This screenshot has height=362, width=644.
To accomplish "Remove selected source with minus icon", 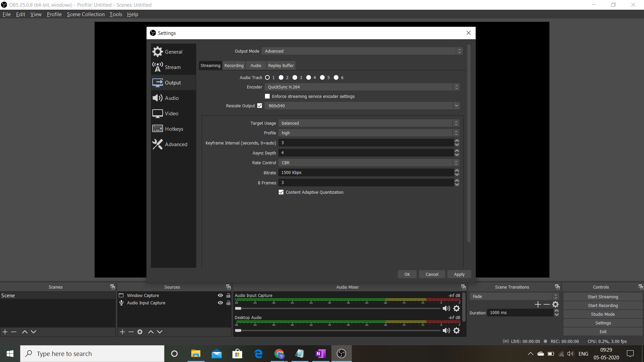I will click(131, 332).
